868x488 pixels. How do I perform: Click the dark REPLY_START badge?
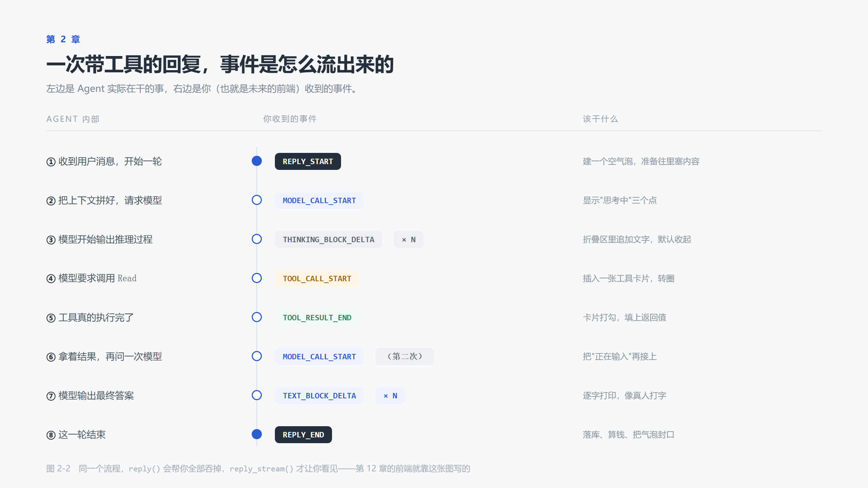(308, 161)
